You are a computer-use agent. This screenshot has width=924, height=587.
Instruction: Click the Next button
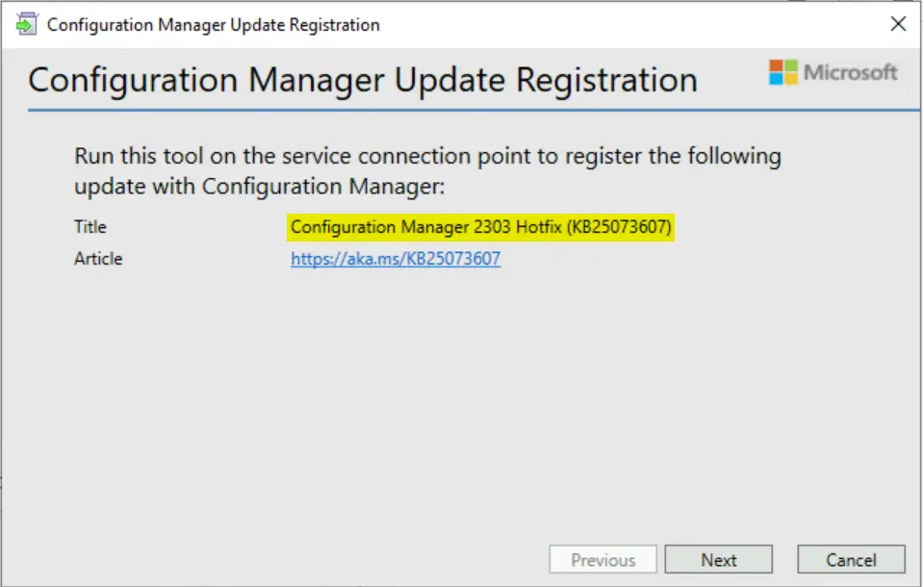point(718,559)
